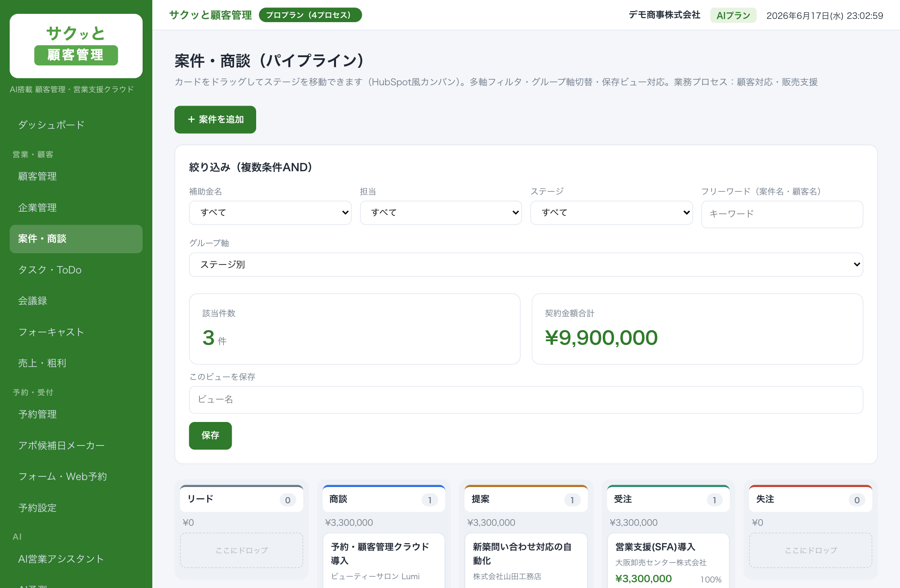Open タスク・ToDo page

click(76, 270)
